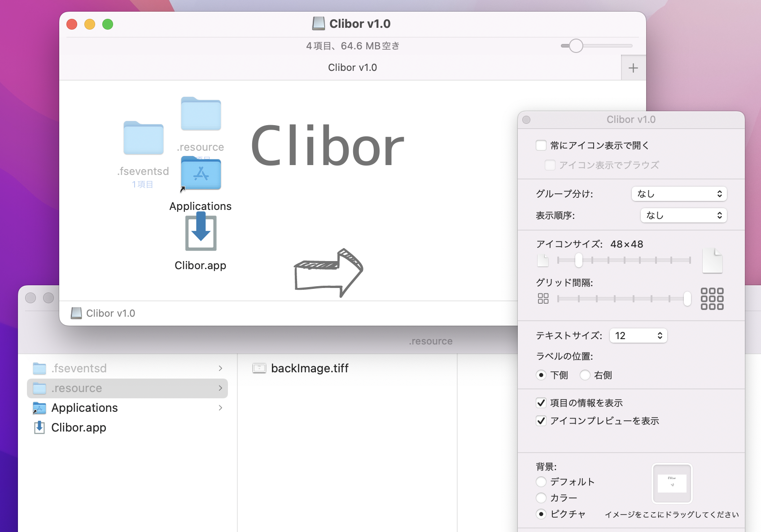761x532 pixels.
Task: Open the グループ分け dropdown
Action: pos(679,194)
